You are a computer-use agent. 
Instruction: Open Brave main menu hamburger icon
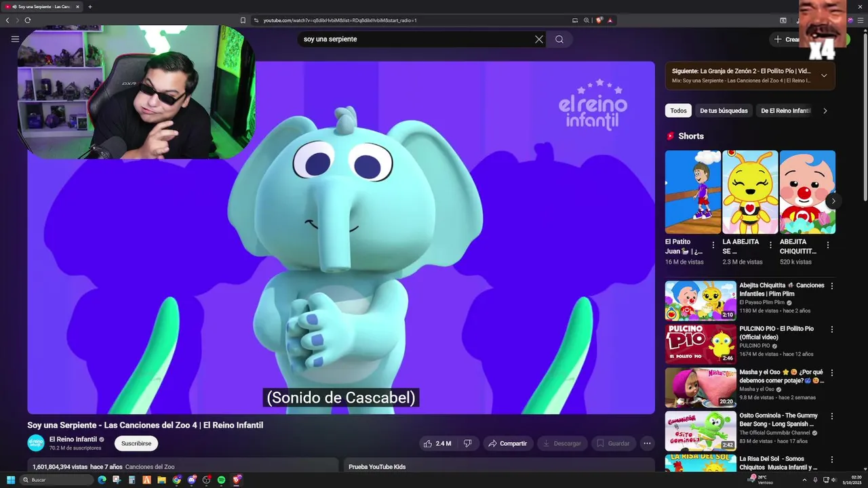pos(862,20)
